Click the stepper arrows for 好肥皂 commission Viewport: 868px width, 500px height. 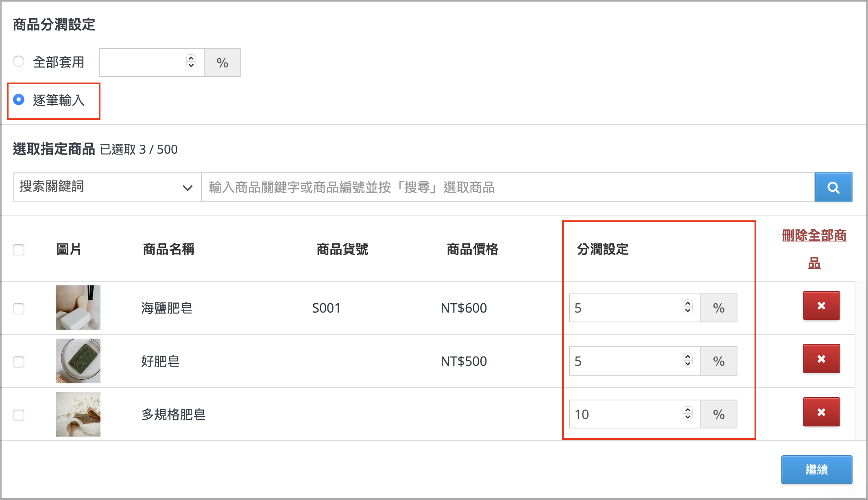688,360
